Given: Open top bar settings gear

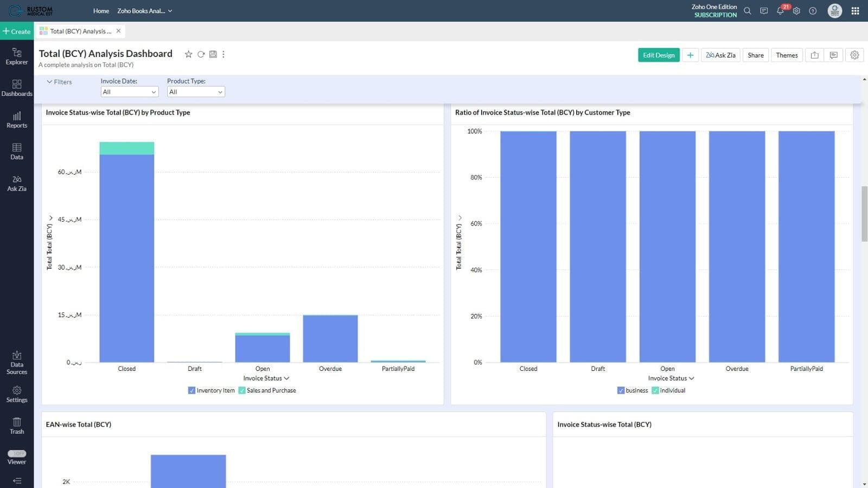Looking at the screenshot, I should (x=796, y=11).
